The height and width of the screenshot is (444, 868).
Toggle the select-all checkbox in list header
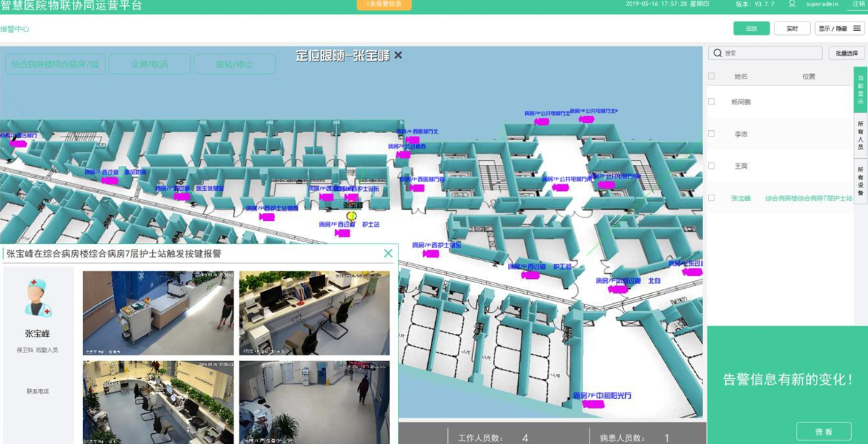point(712,76)
